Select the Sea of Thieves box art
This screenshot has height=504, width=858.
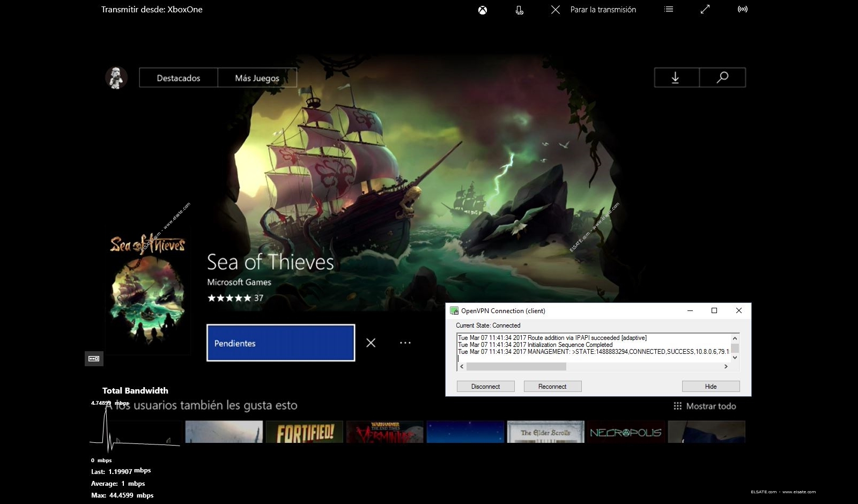click(x=148, y=292)
